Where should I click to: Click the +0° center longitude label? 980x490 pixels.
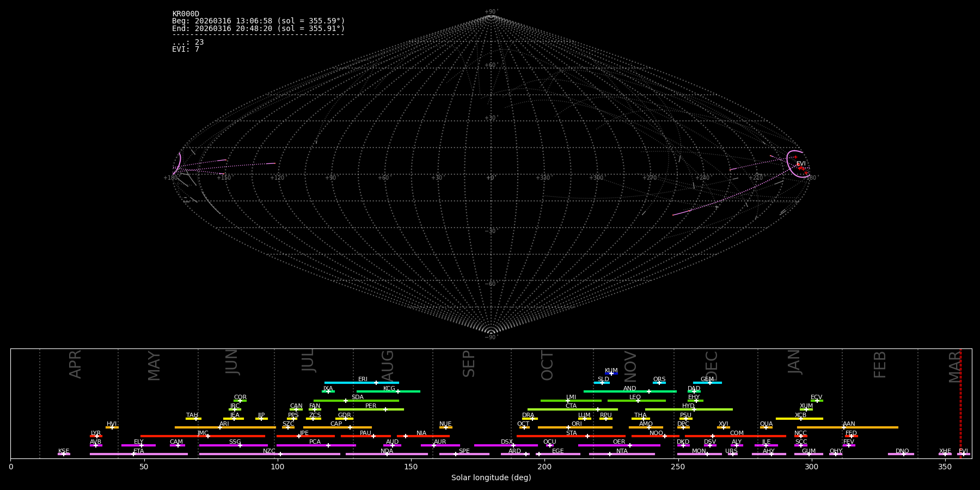coord(491,178)
